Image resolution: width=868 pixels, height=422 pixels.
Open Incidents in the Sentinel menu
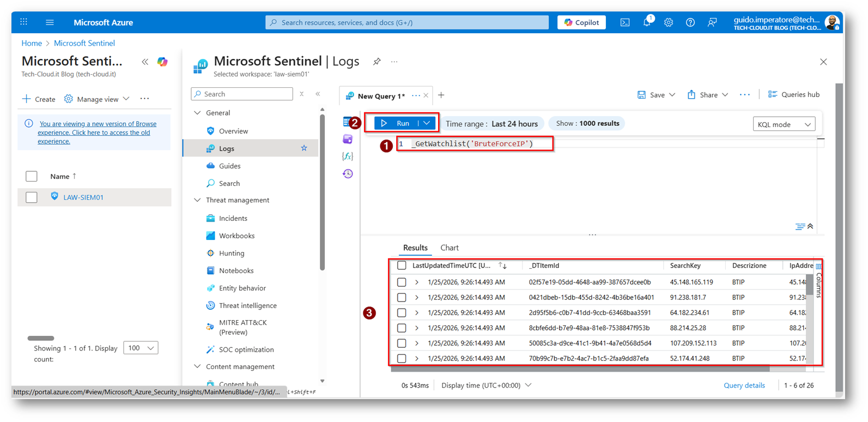(233, 218)
